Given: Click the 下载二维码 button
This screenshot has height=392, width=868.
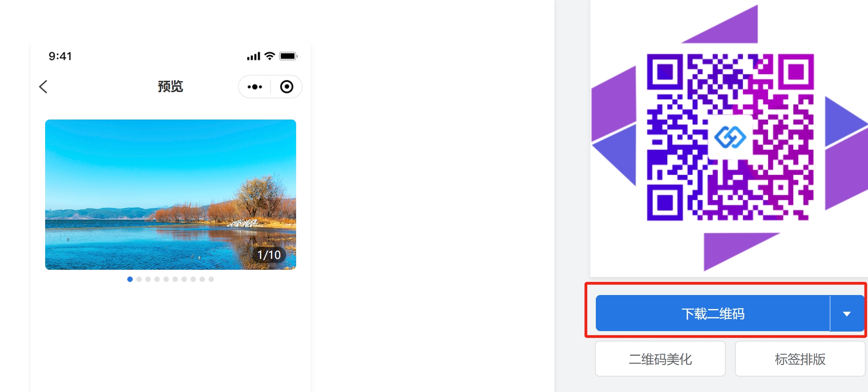Looking at the screenshot, I should (713, 314).
